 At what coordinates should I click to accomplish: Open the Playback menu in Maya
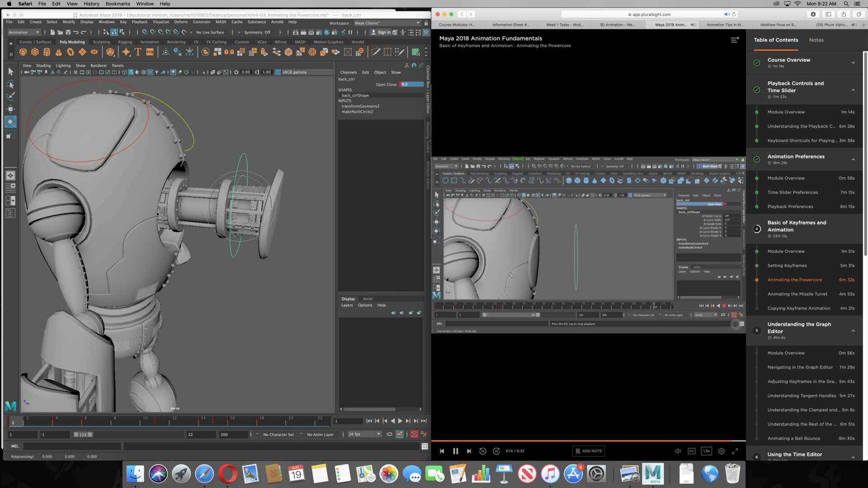tap(140, 22)
